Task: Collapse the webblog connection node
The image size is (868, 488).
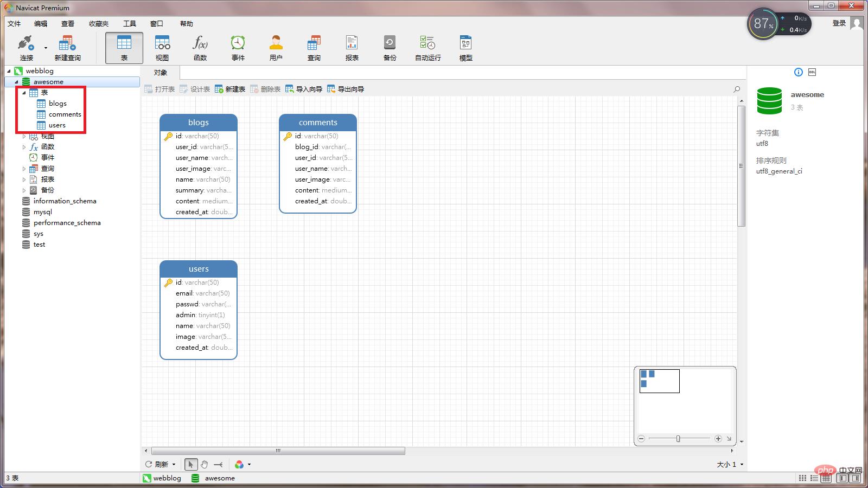Action: 9,71
